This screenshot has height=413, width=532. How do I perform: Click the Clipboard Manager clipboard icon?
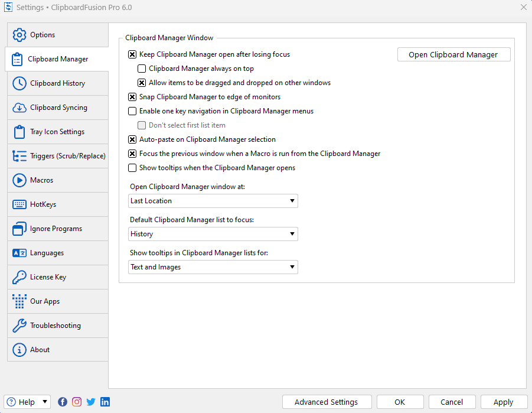(17, 59)
